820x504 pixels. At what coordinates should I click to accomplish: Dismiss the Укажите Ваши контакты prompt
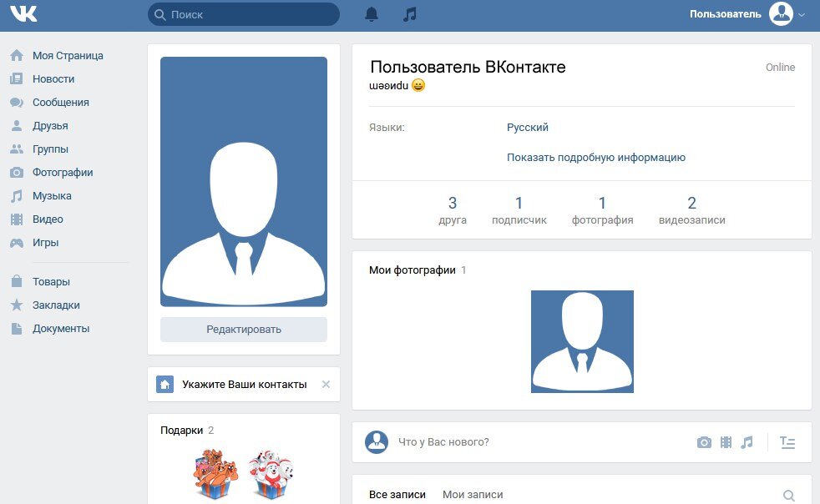[x=326, y=385]
